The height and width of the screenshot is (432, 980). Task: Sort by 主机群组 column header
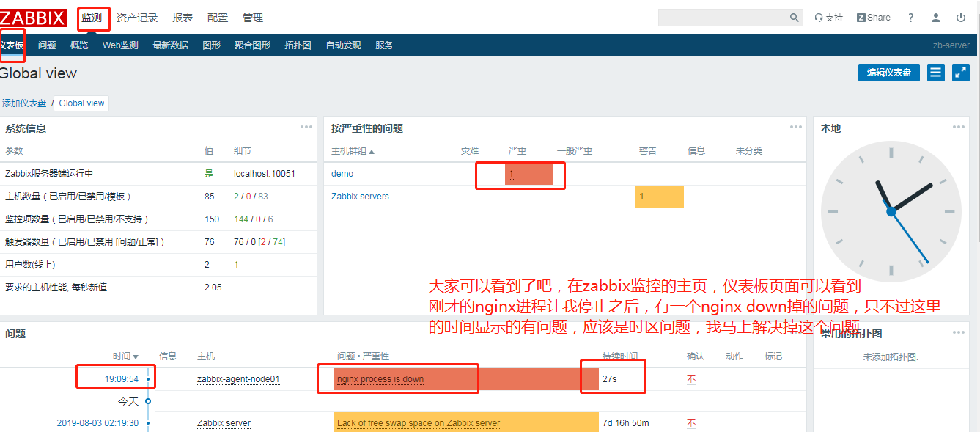pos(353,151)
